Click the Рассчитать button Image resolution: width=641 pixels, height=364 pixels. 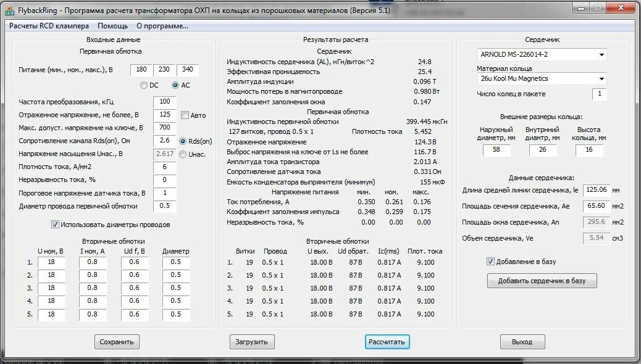click(387, 342)
